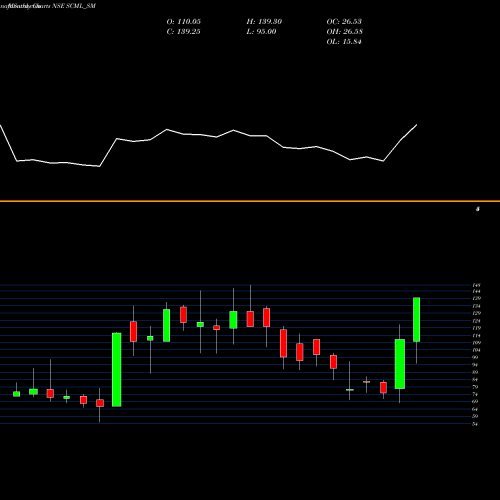Click the low price text 'L: 95.00'
Image resolution: width=500 pixels, height=500 pixels.
(261, 32)
